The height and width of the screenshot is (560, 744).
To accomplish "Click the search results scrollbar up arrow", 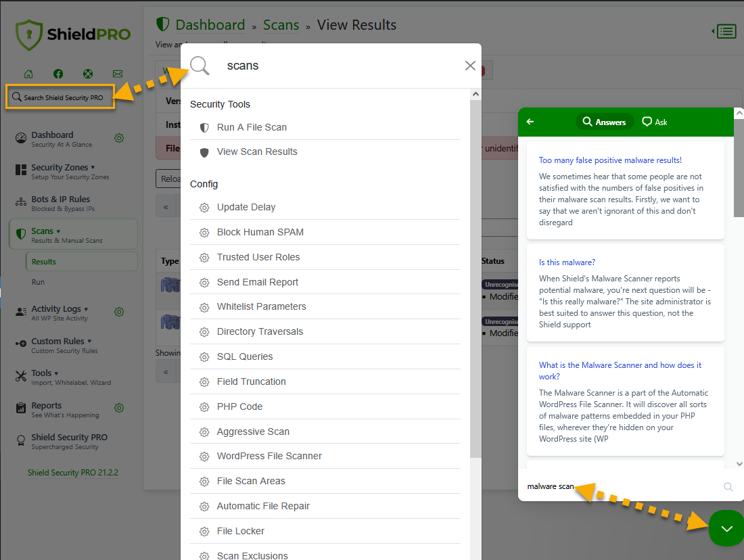I will pyautogui.click(x=476, y=94).
